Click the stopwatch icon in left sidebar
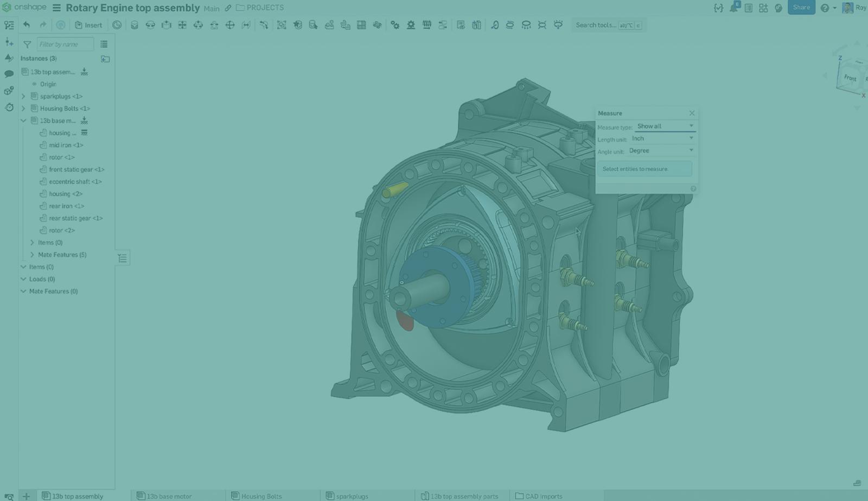Screen dimensions: 868x501 tap(9, 107)
